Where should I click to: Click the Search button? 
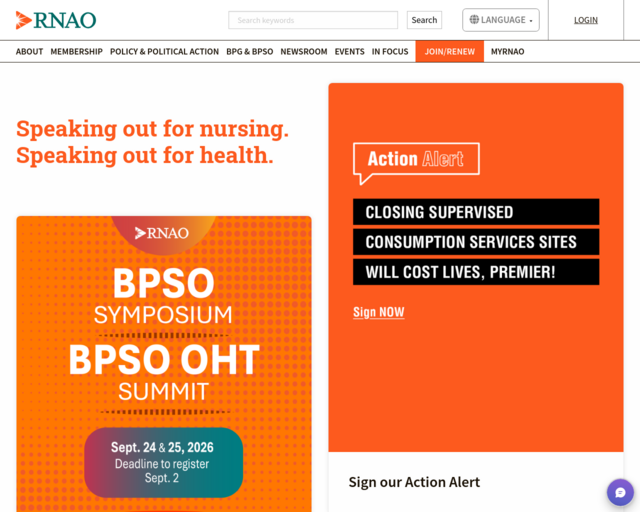424,20
